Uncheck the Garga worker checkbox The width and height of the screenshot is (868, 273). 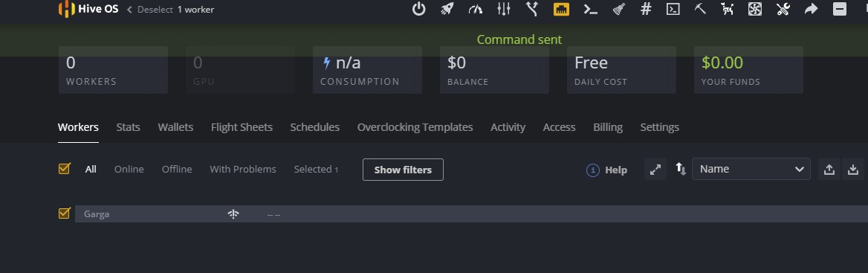point(64,213)
